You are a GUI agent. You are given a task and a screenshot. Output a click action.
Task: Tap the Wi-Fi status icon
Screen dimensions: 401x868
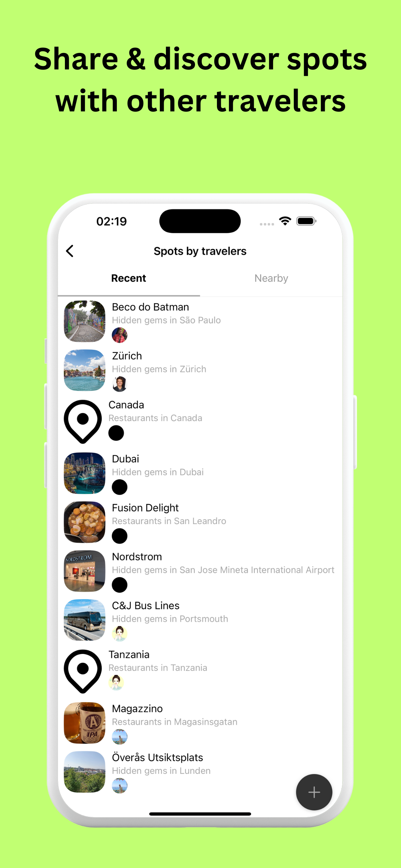coord(285,221)
